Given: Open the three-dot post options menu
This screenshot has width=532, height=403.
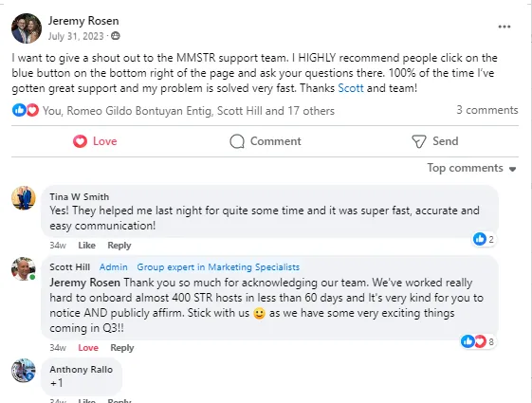Looking at the screenshot, I should click(x=504, y=27).
